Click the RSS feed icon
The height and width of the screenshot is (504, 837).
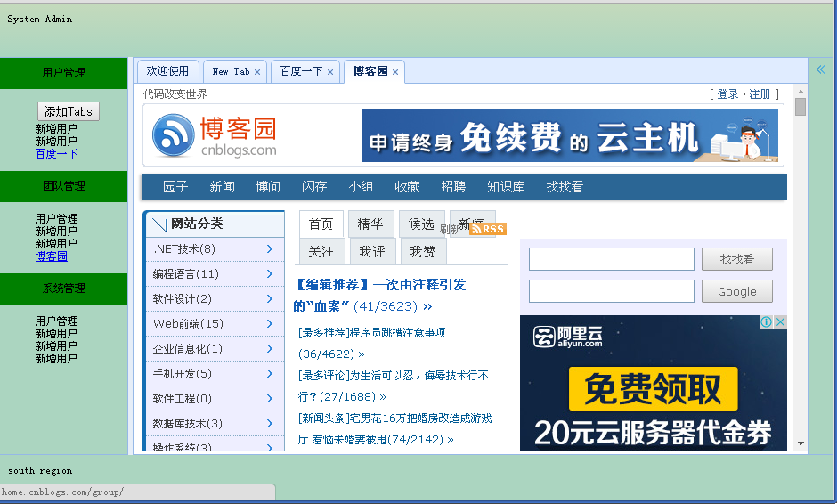pos(489,229)
